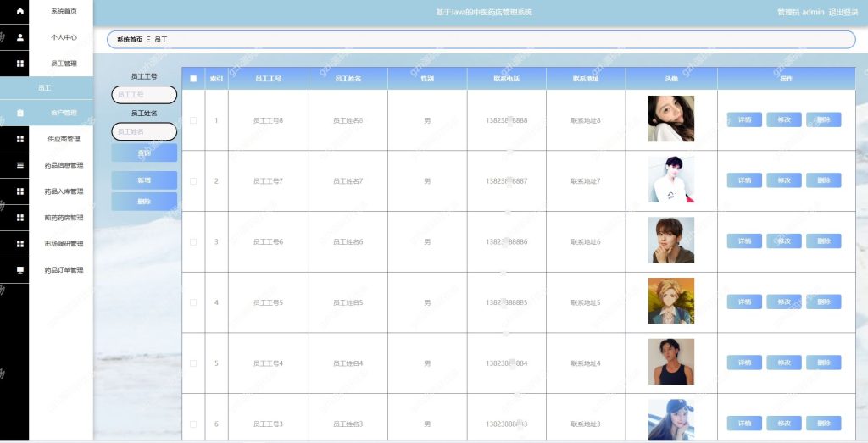Click the 联系地址 column header
The height and width of the screenshot is (443, 868).
pos(586,79)
